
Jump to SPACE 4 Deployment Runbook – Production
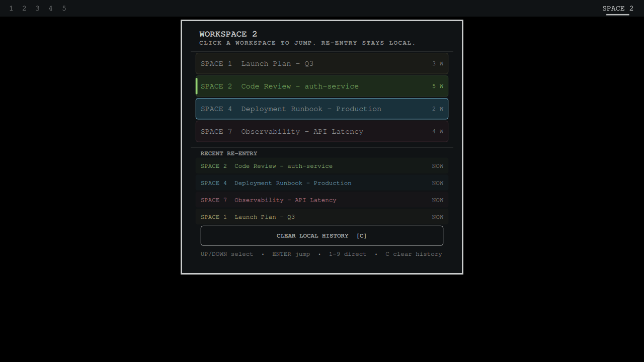pyautogui.click(x=322, y=109)
